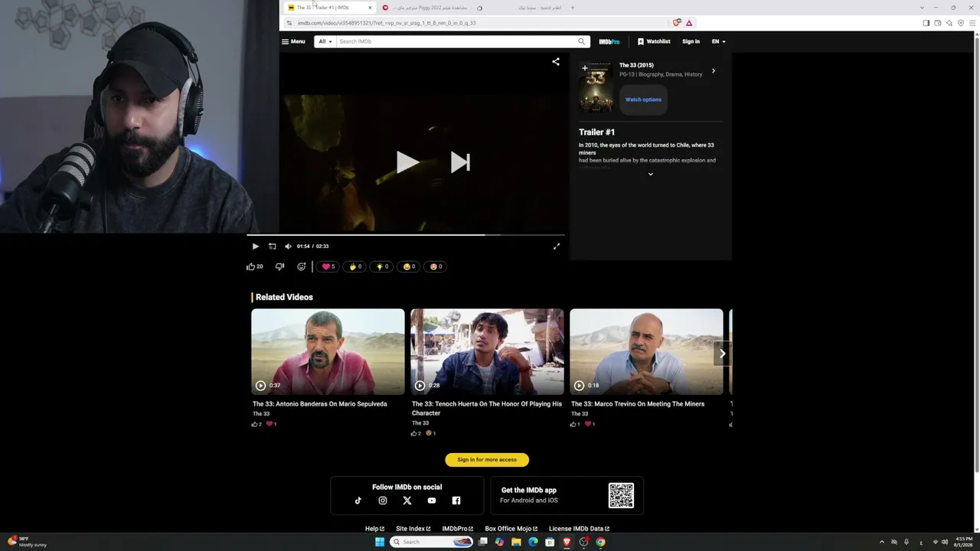
Task: Mute the trailer with the volume icon
Action: pos(288,246)
